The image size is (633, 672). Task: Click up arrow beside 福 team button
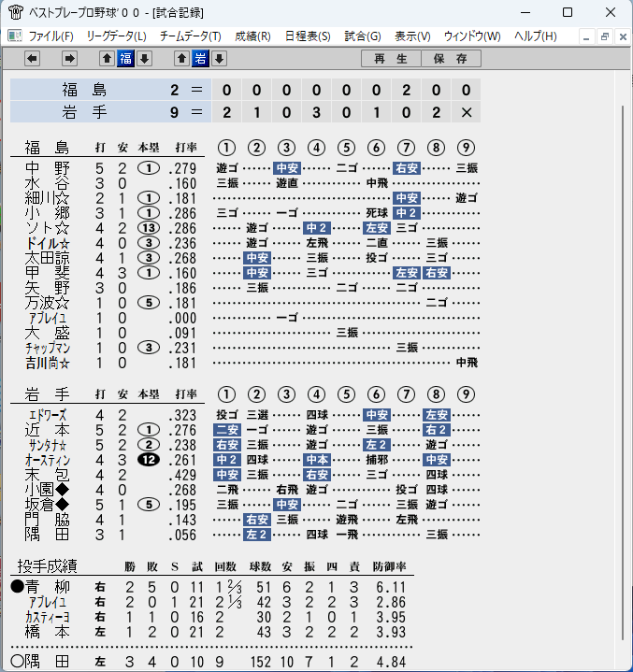(x=107, y=58)
